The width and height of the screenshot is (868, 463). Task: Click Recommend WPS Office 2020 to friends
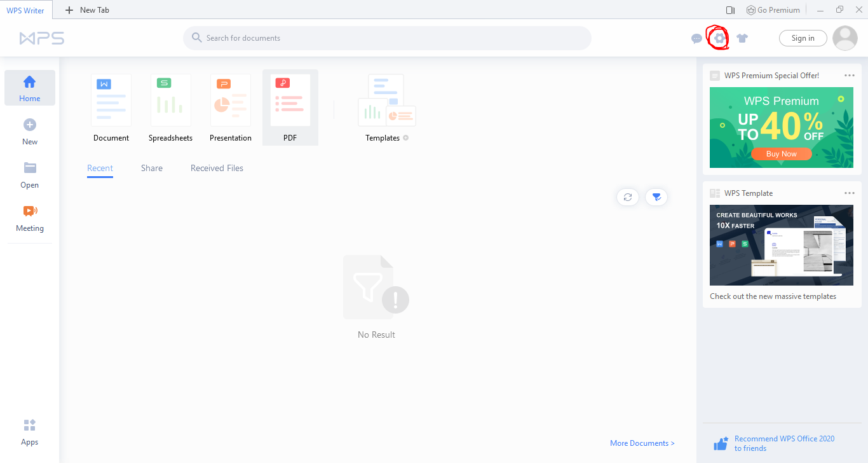point(784,443)
